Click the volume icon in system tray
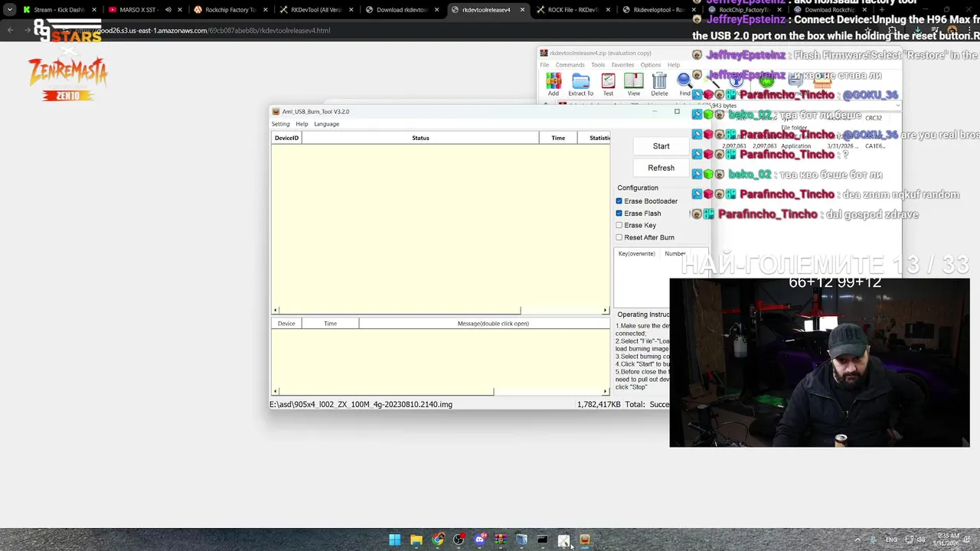 (x=922, y=540)
